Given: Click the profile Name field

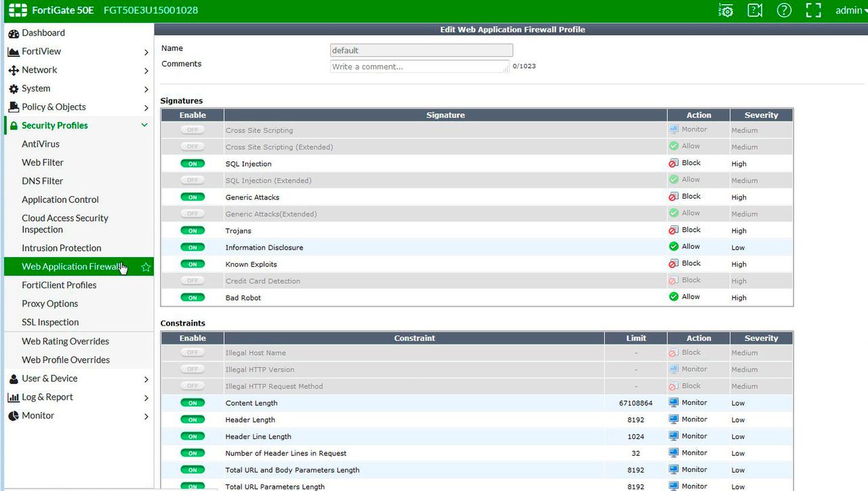Looking at the screenshot, I should click(x=421, y=50).
